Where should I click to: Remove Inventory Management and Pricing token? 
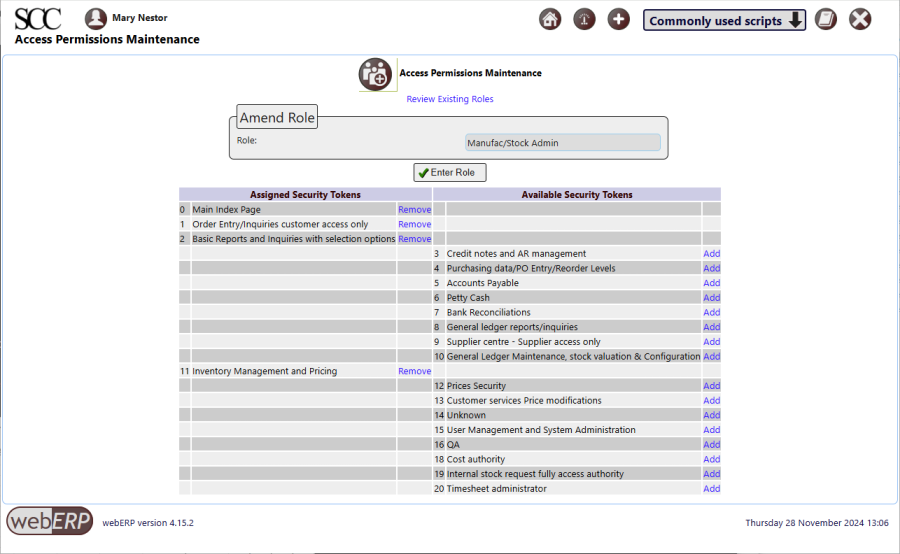[x=414, y=371]
